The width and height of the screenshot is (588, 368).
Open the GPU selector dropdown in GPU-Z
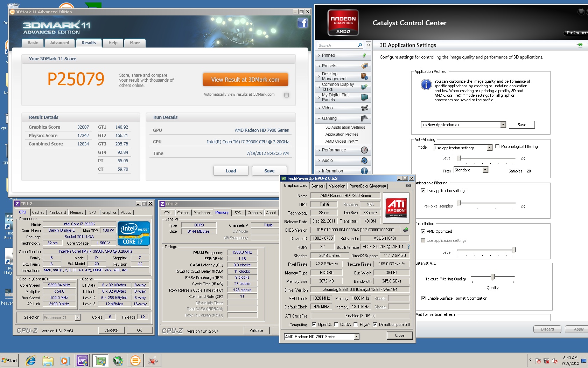point(357,336)
